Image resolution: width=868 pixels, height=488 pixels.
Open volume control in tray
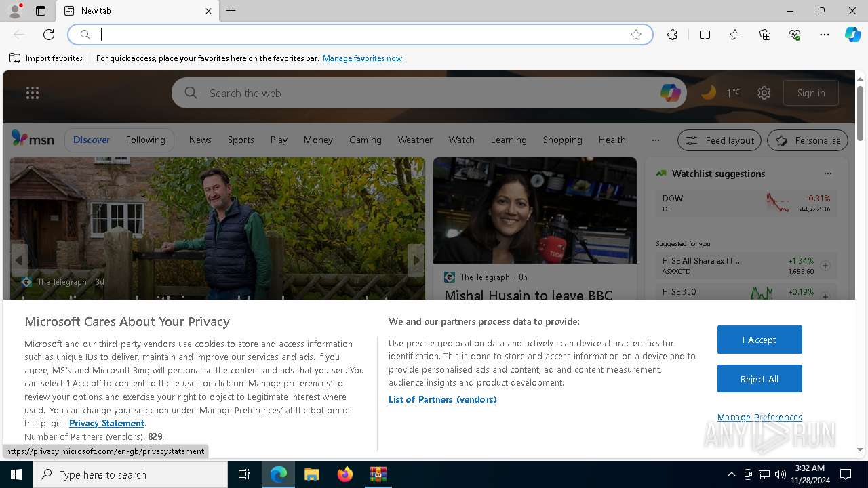[780, 474]
